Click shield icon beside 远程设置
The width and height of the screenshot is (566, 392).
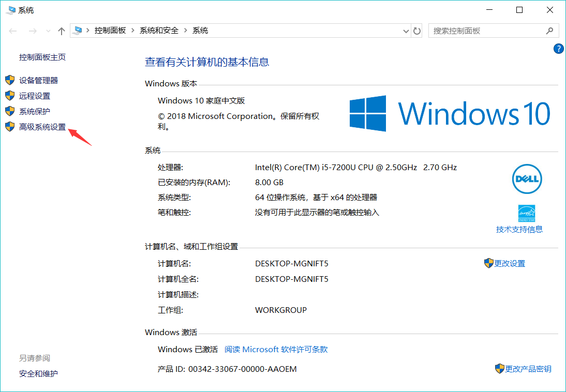click(x=10, y=96)
